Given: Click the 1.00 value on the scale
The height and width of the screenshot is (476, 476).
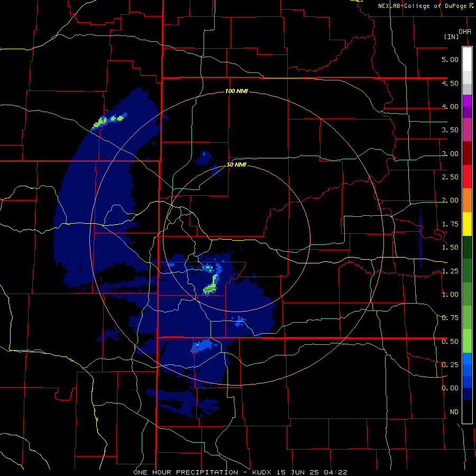Looking at the screenshot, I should tap(450, 294).
